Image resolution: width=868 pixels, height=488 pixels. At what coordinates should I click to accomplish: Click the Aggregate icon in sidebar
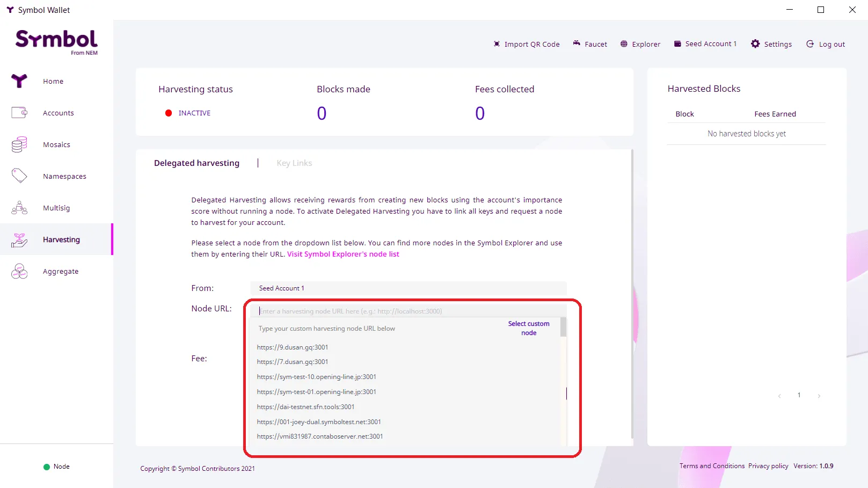click(x=19, y=272)
